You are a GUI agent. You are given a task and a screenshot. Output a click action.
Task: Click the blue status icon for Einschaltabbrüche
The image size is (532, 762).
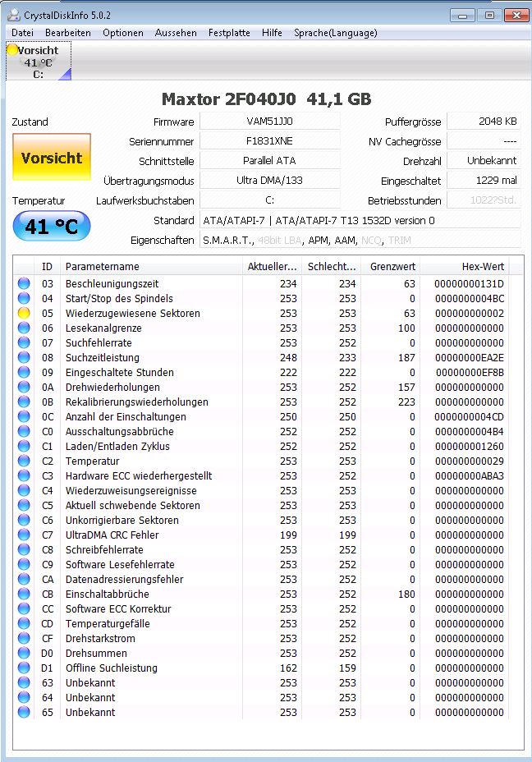click(x=24, y=594)
